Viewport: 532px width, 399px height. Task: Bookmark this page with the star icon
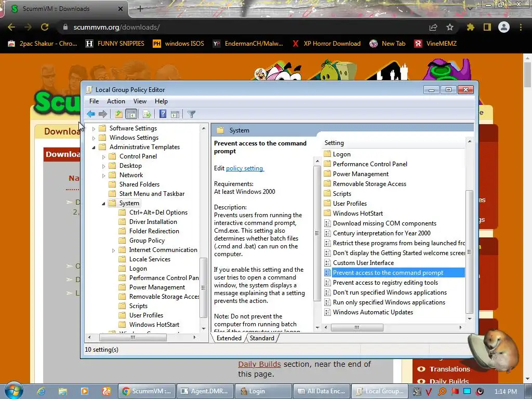450,27
